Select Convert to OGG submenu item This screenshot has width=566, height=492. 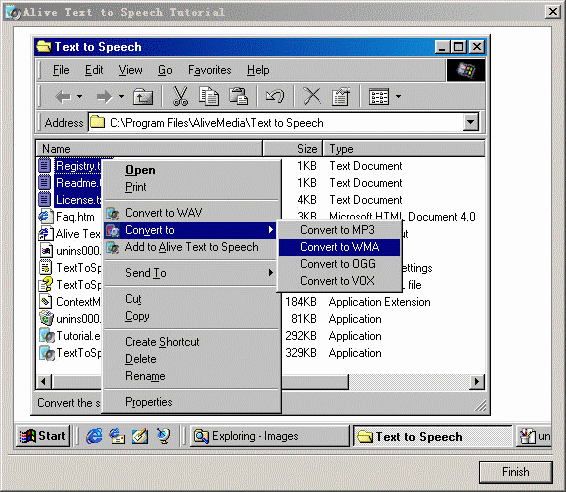[x=338, y=264]
